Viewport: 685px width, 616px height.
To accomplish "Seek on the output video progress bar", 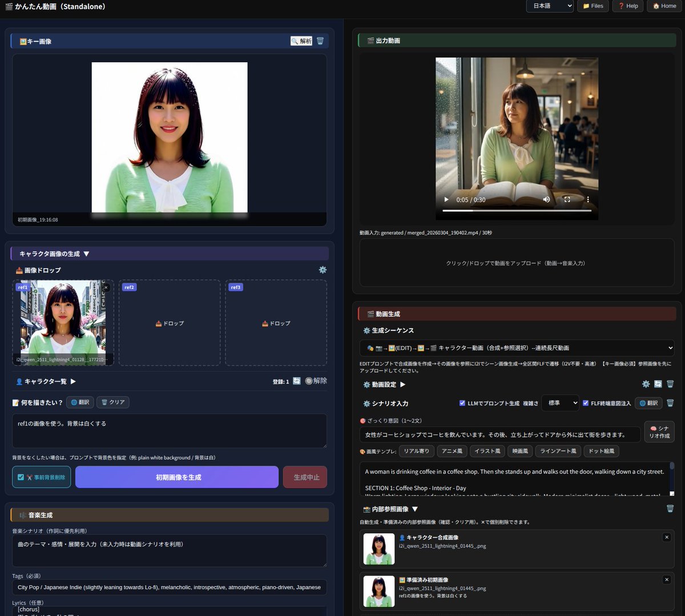I will pos(517,211).
